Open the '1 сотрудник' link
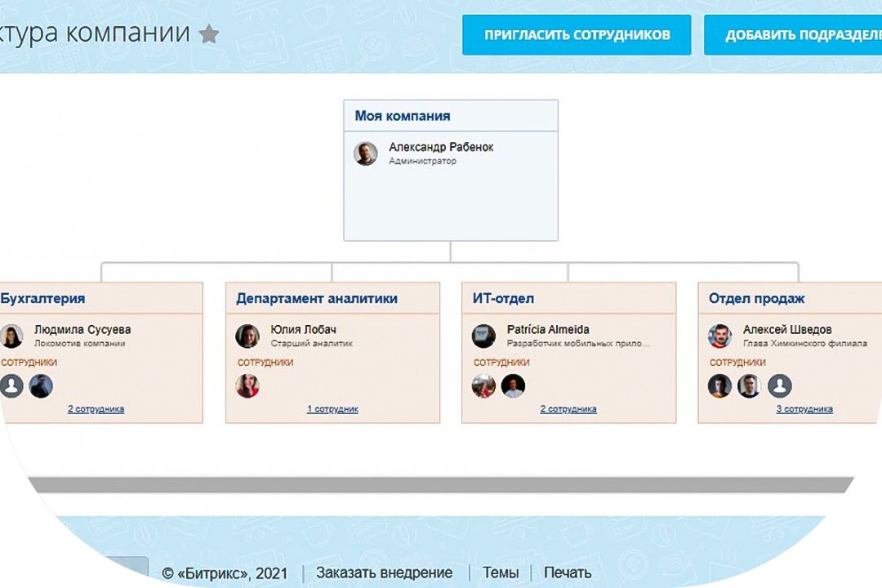 click(332, 409)
